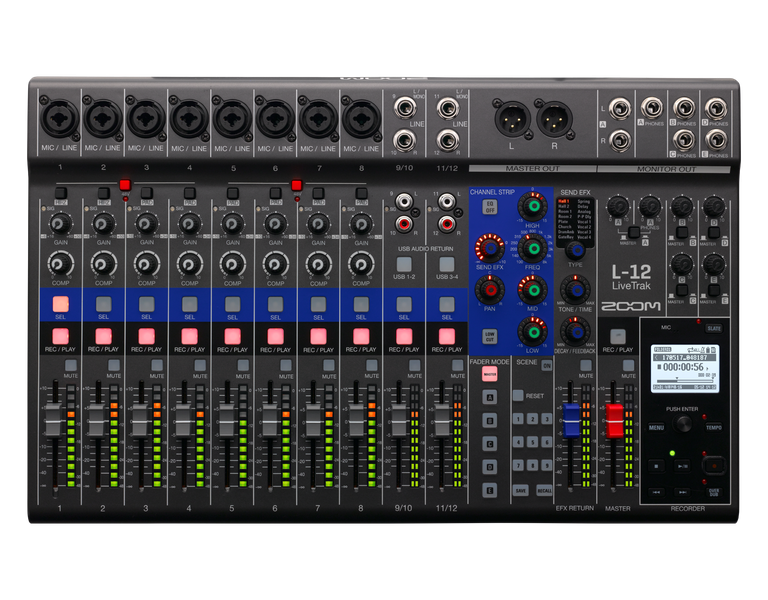Mute the MASTER channel

pos(628,365)
